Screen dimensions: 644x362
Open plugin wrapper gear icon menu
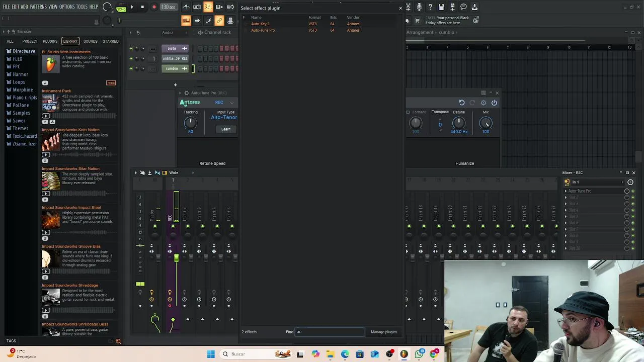click(x=186, y=93)
